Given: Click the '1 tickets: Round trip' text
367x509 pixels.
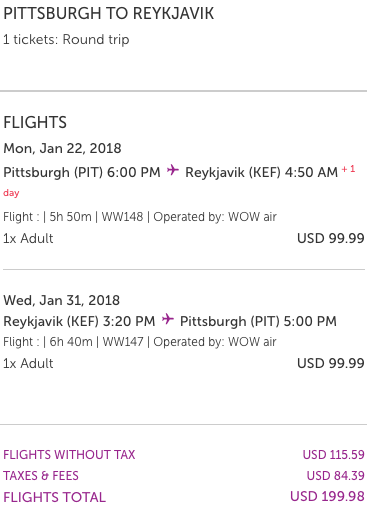Looking at the screenshot, I should point(66,39).
